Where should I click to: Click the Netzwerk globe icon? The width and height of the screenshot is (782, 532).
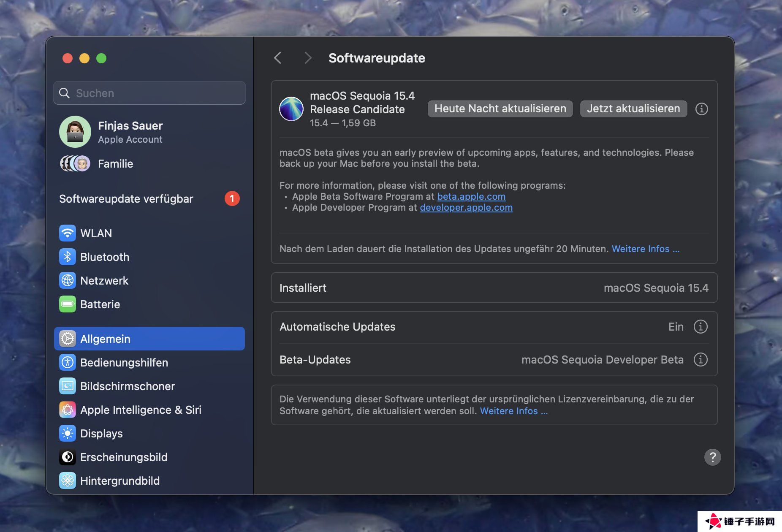[68, 280]
